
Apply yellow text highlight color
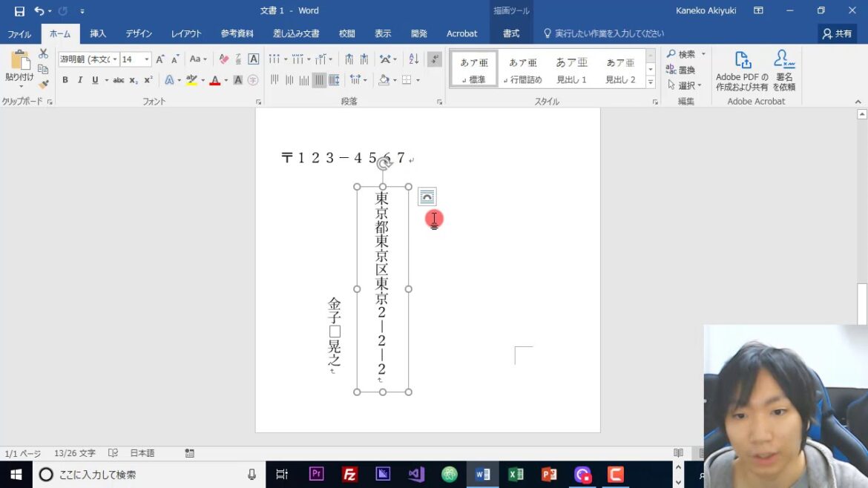[x=191, y=79]
